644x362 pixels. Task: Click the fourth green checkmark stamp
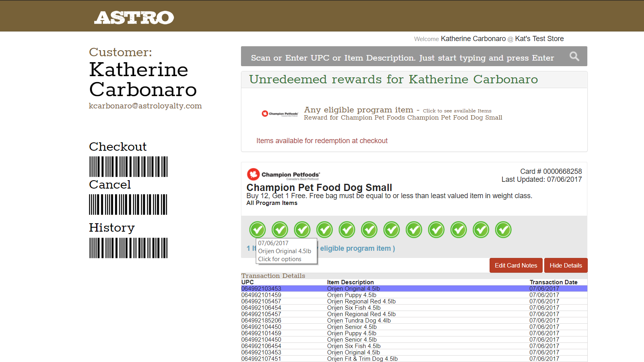coord(324,230)
